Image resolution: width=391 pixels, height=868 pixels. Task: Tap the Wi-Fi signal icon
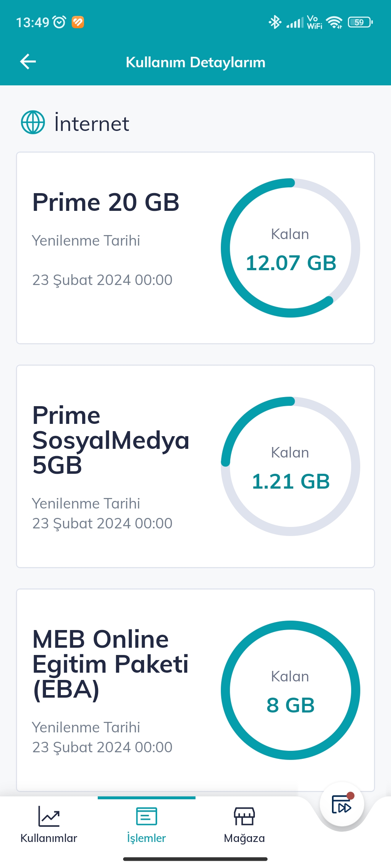[334, 22]
